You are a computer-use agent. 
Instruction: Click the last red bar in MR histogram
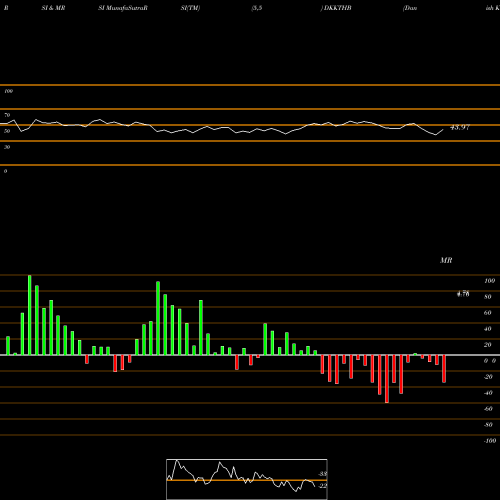click(444, 369)
